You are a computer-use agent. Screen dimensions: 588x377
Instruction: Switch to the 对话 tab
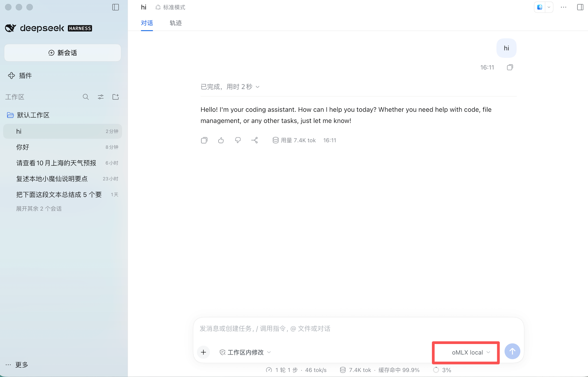coord(147,23)
